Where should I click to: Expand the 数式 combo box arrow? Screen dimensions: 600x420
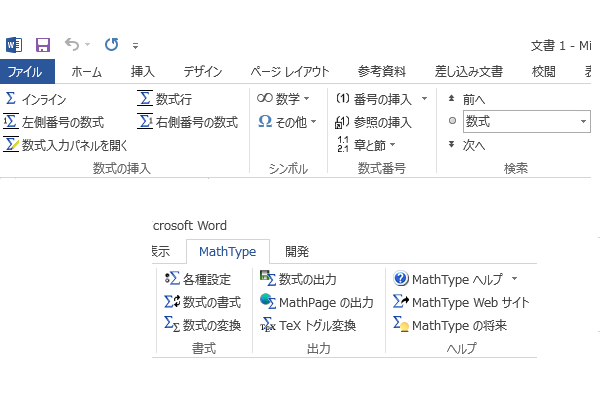coord(583,122)
